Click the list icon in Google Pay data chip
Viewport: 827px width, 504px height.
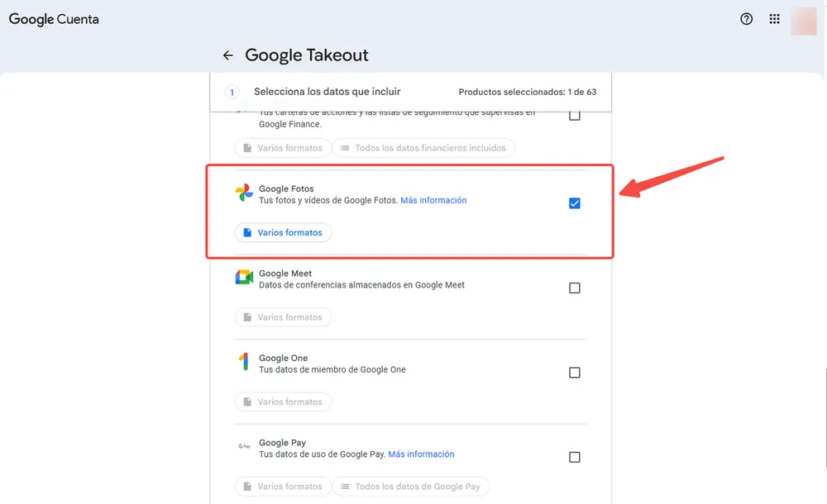tap(344, 487)
